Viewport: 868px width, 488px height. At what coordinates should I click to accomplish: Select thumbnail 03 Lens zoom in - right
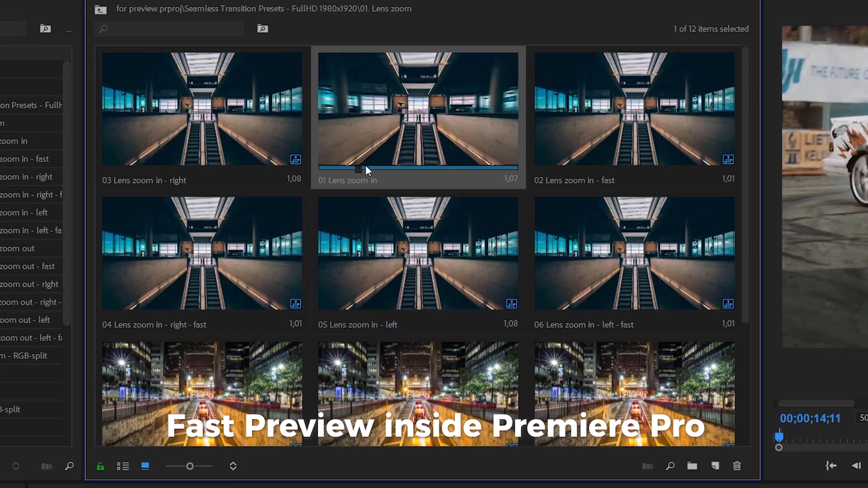point(202,109)
